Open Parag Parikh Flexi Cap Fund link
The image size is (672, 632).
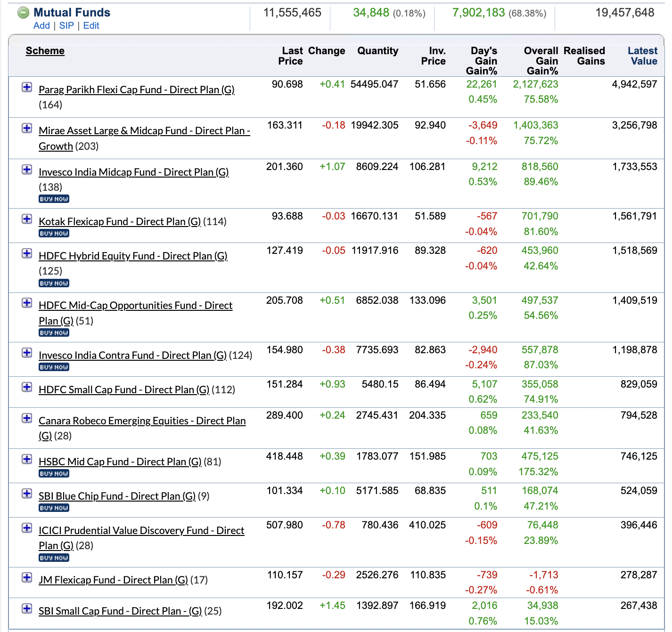point(137,89)
